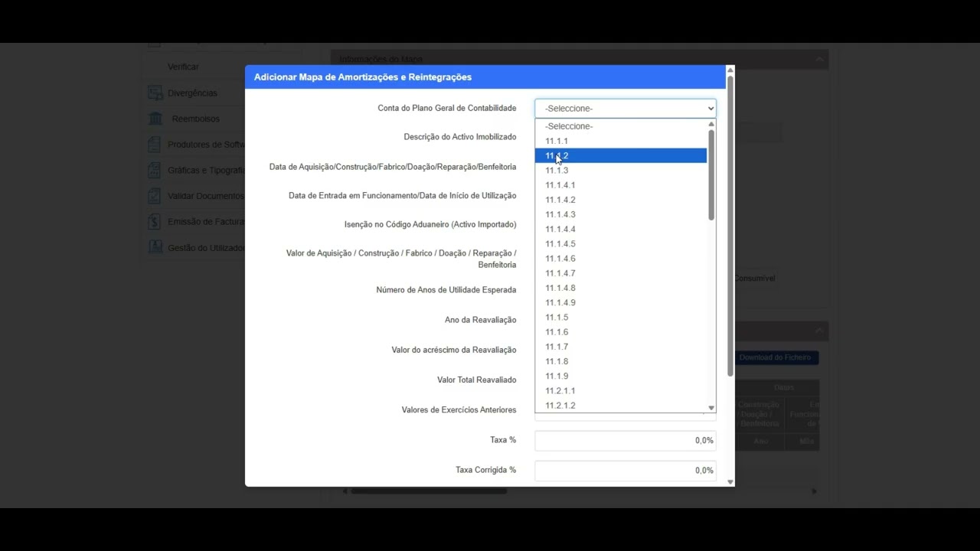The height and width of the screenshot is (551, 980).
Task: Open Emissão de Facturas sidebar item
Action: [206, 222]
